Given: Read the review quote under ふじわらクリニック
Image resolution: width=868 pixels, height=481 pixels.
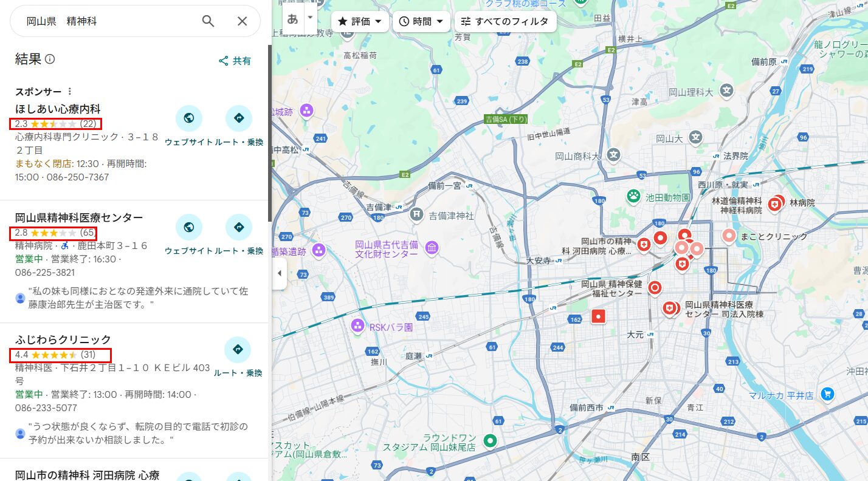Looking at the screenshot, I should click(x=139, y=433).
